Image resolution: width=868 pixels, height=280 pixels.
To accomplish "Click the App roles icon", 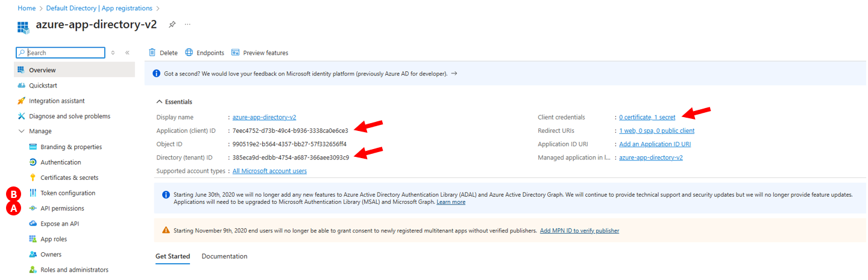I will point(33,239).
